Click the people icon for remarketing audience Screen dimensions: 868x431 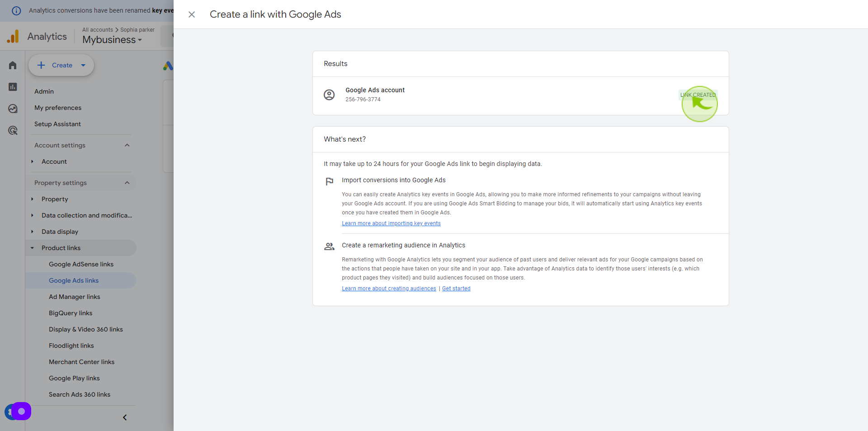tap(330, 246)
